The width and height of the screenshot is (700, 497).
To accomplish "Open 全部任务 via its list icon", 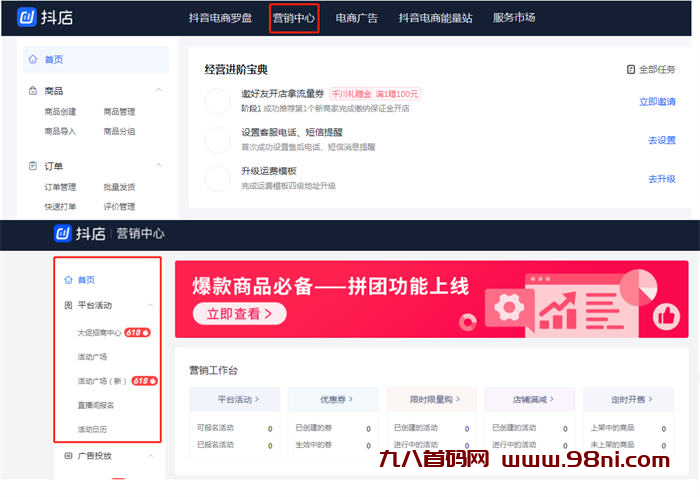I will pyautogui.click(x=630, y=70).
